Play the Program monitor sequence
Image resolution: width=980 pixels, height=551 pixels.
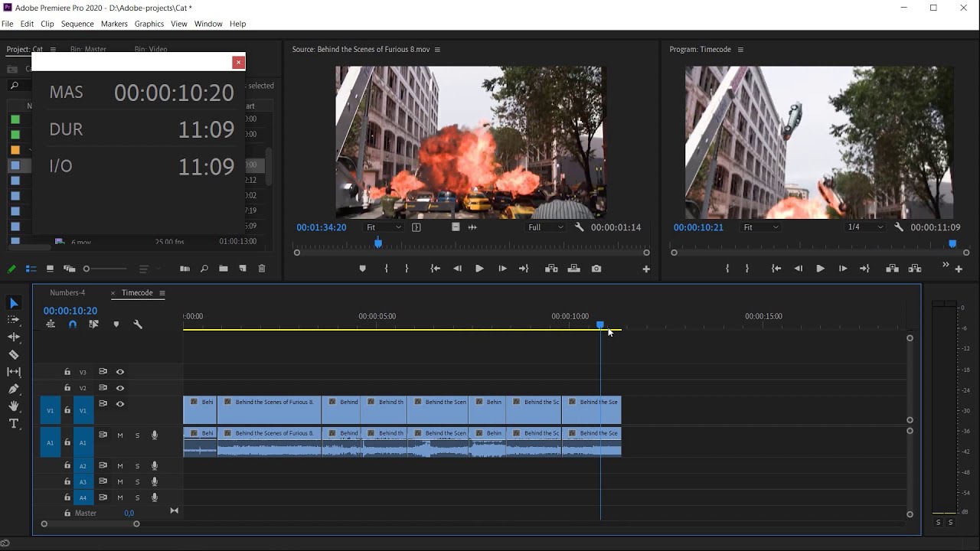820,269
